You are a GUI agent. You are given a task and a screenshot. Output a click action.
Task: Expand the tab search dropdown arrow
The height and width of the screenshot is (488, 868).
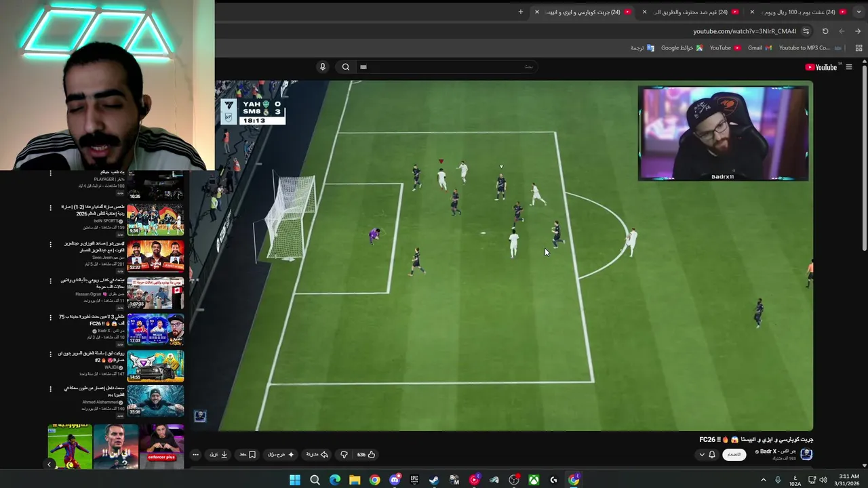858,12
